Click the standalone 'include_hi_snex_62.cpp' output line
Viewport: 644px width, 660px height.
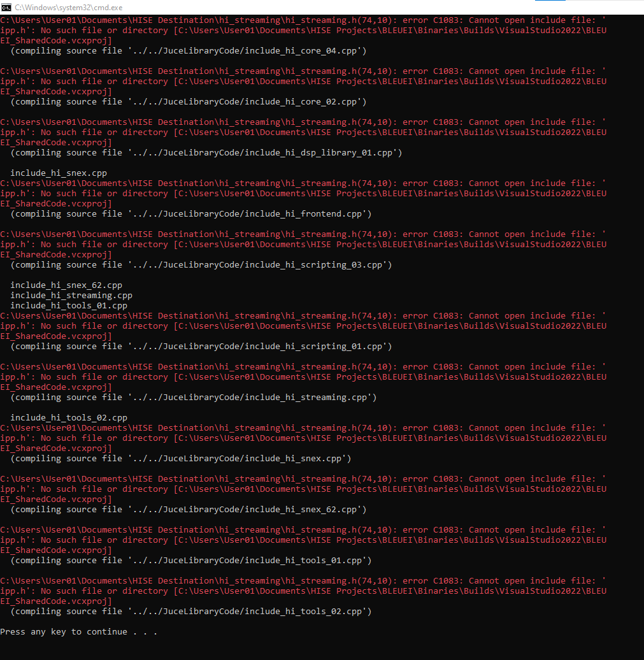(x=66, y=285)
